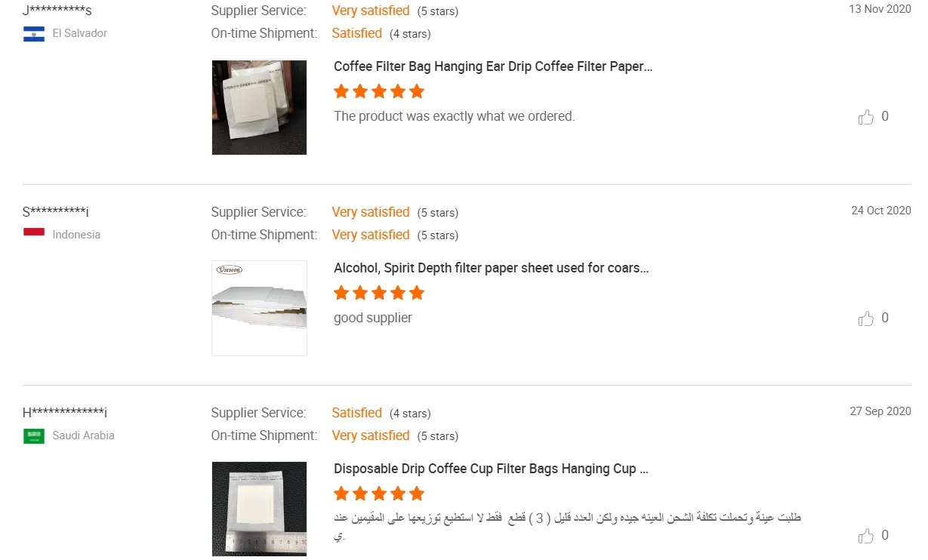The height and width of the screenshot is (560, 928).
Task: Like the El Salvador review with thumbs-up
Action: [866, 117]
